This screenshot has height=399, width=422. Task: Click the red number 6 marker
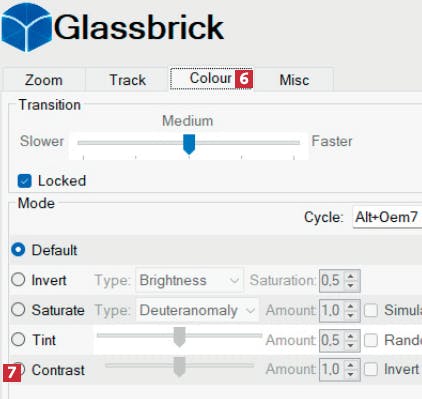[x=244, y=79]
